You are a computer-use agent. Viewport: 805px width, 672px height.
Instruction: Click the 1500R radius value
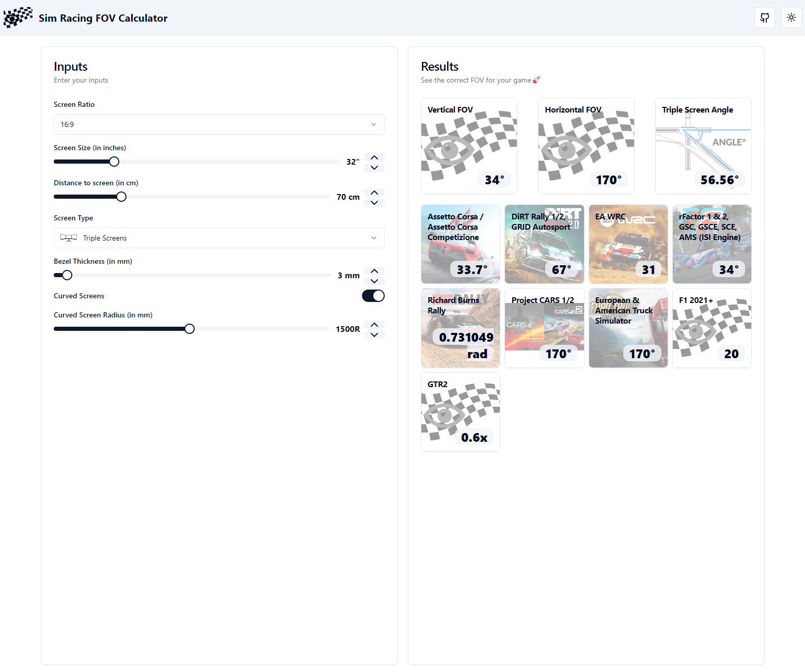pos(348,329)
